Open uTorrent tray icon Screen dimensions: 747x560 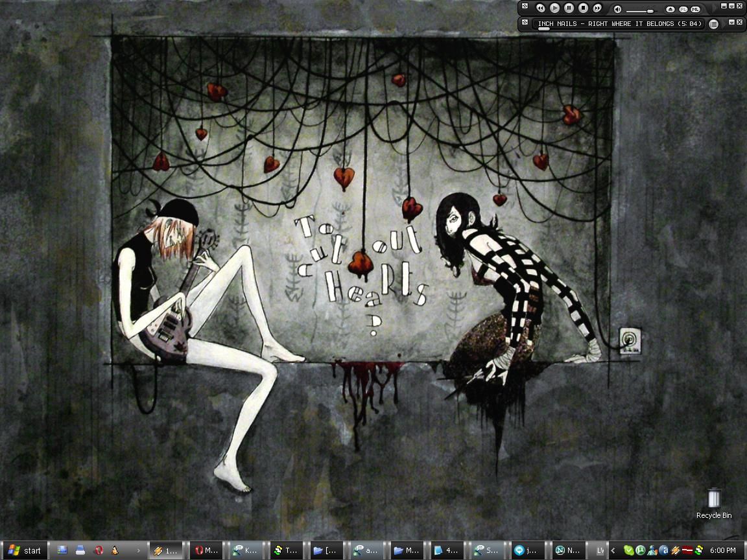640,550
